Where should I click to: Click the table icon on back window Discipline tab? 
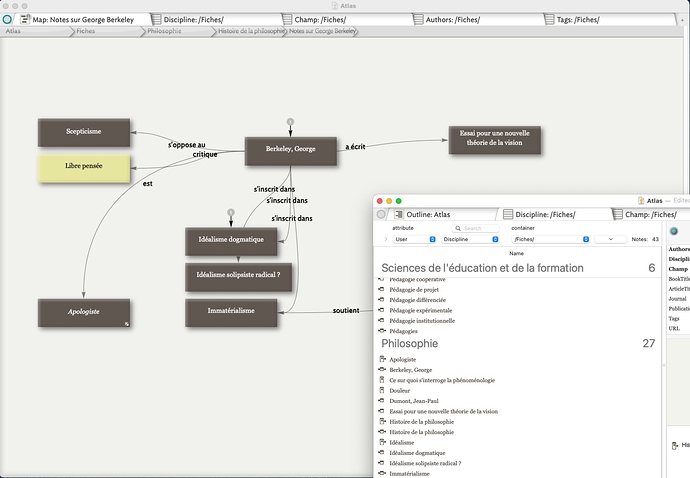[156, 19]
